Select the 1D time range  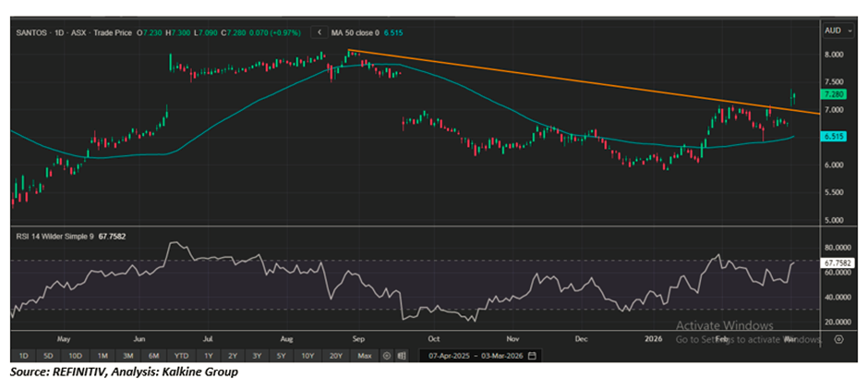(x=23, y=356)
